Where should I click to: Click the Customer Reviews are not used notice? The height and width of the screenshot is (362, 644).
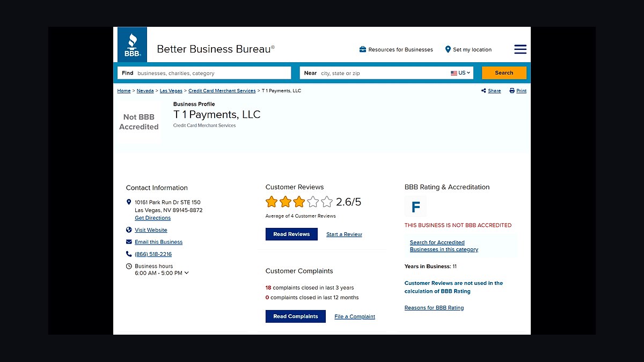(454, 287)
